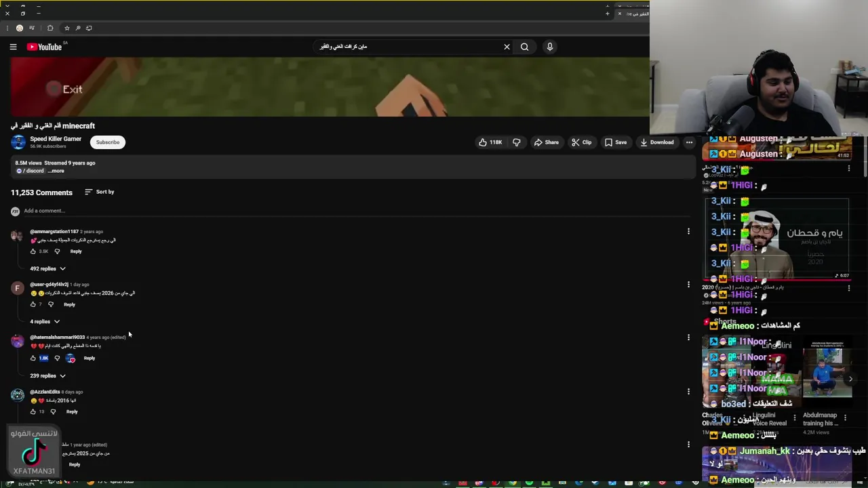The width and height of the screenshot is (868, 488).
Task: Like @hatemalshammari9033's comment
Action: [33, 358]
